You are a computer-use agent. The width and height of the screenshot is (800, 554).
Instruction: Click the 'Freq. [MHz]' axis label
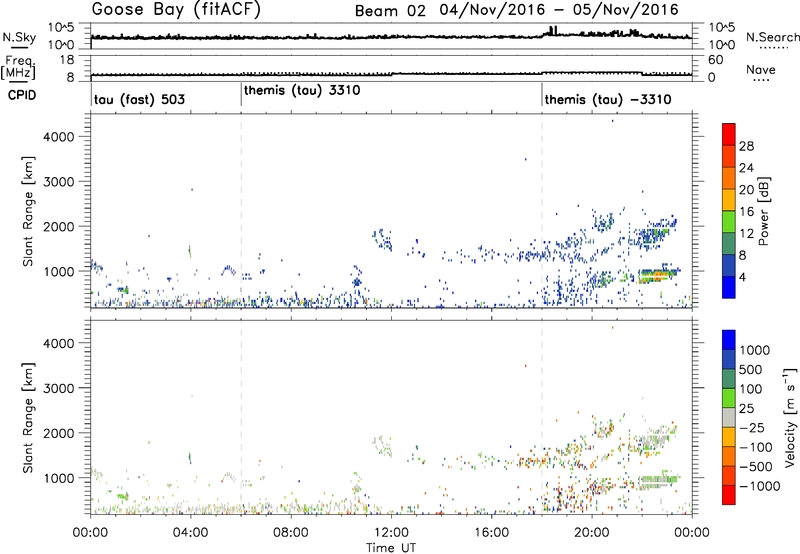pos(19,67)
